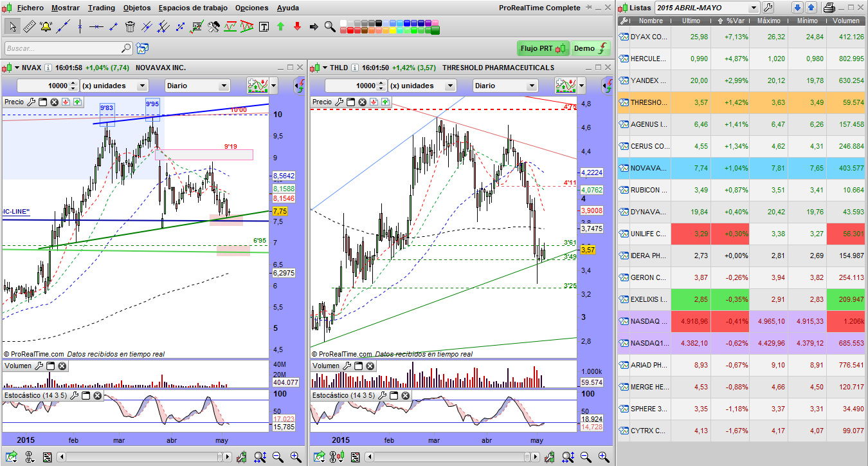Increase NVAX 10000 units stepper
868x466 pixels.
tap(74, 83)
